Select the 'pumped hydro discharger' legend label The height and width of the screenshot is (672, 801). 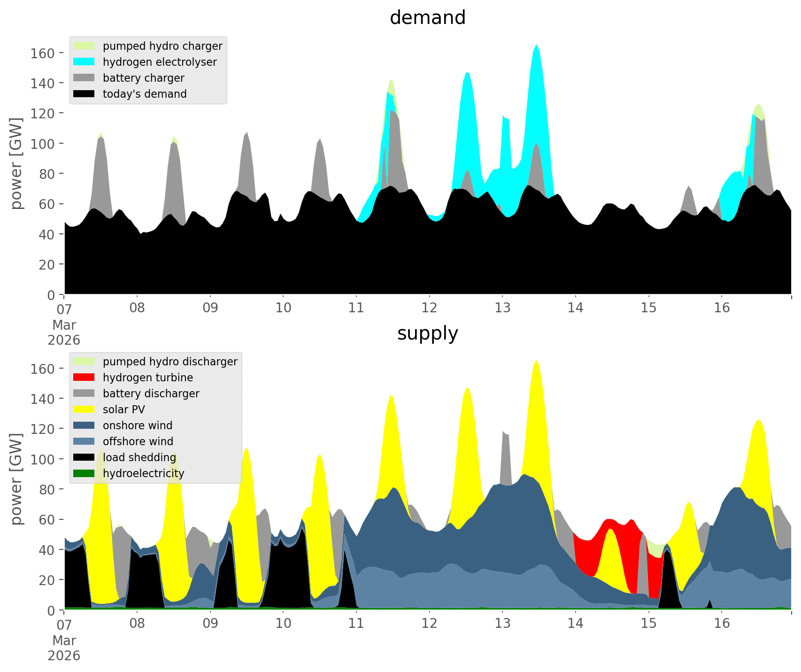point(170,362)
